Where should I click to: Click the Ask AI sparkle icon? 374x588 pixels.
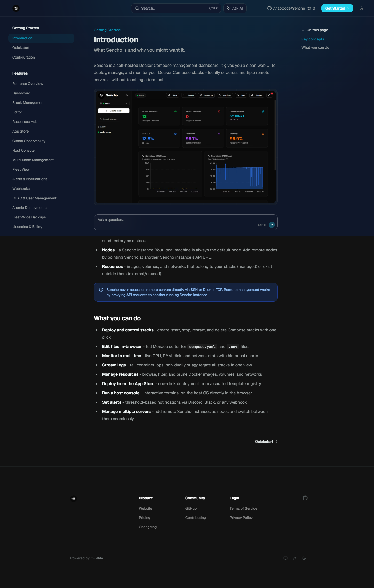229,8
